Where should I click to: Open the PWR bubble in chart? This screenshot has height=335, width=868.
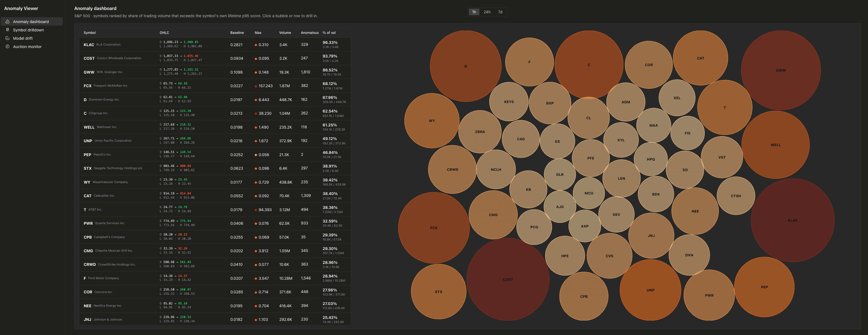[709, 295]
